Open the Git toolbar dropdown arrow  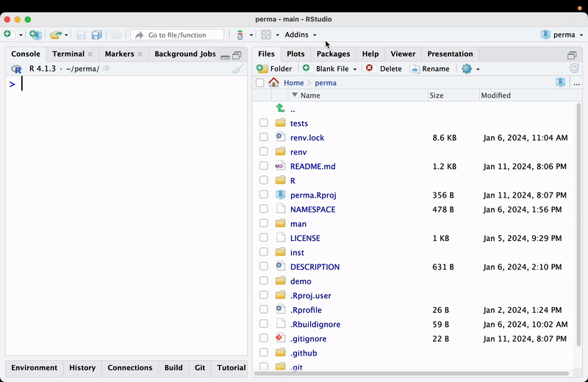pyautogui.click(x=251, y=35)
